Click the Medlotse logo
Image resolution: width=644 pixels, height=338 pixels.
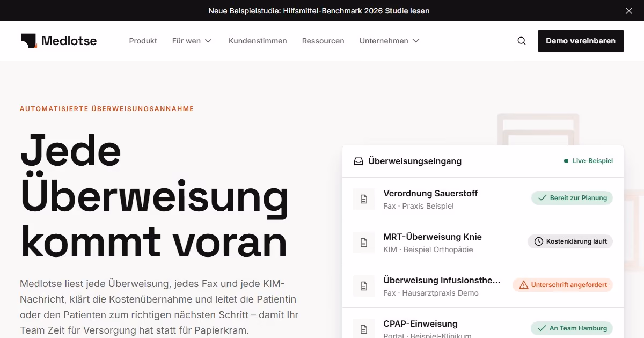[x=59, y=41]
